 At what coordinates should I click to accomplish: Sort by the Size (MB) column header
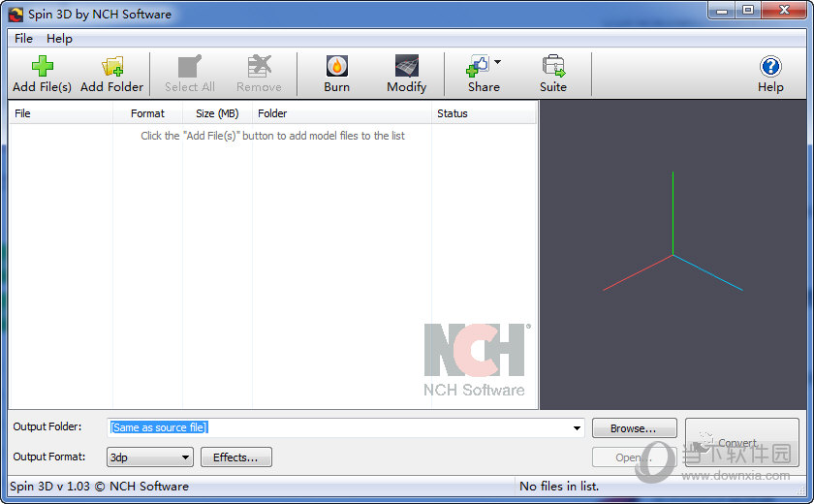(217, 113)
